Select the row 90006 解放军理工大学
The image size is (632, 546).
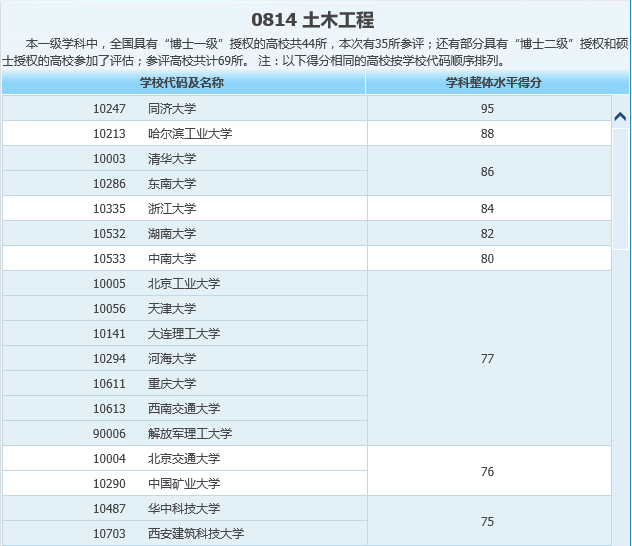[185, 433]
